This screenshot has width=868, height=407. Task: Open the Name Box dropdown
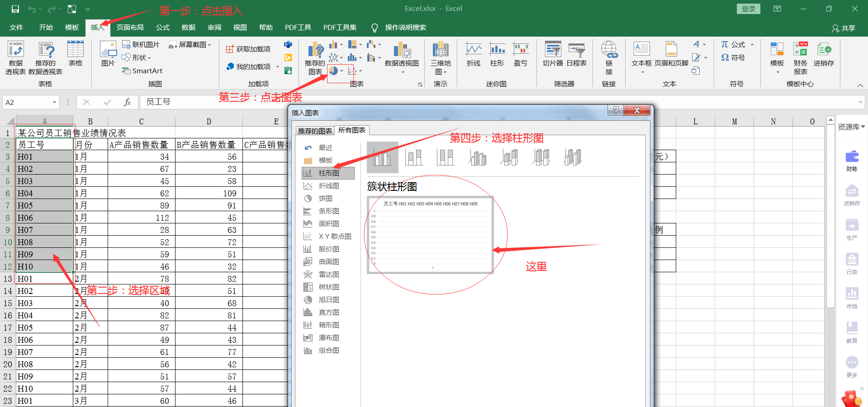click(x=55, y=102)
